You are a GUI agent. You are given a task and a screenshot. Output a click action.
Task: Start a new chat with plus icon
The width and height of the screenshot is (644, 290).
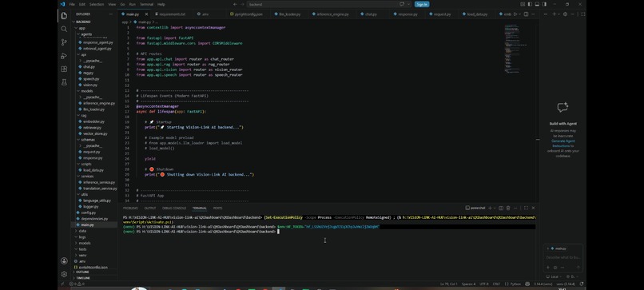click(x=554, y=14)
